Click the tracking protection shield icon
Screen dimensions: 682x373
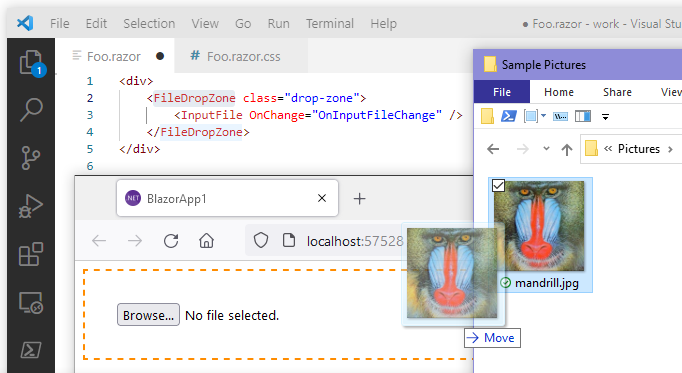(261, 240)
